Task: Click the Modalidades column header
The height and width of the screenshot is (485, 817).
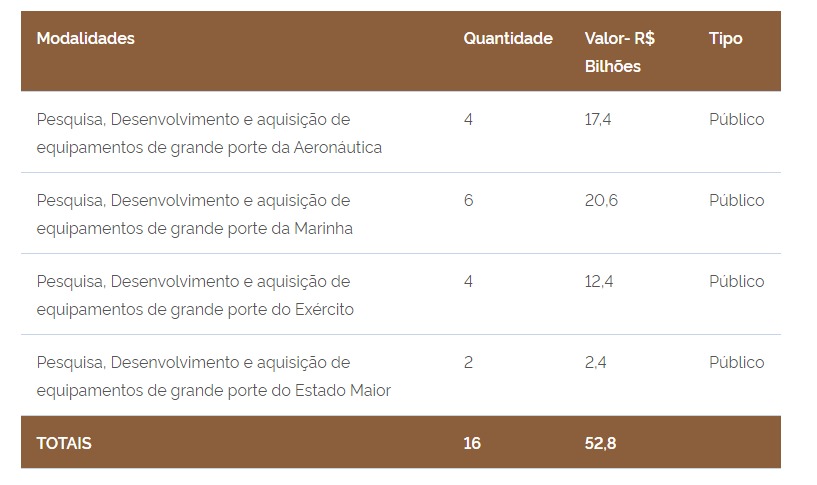Action: click(85, 39)
